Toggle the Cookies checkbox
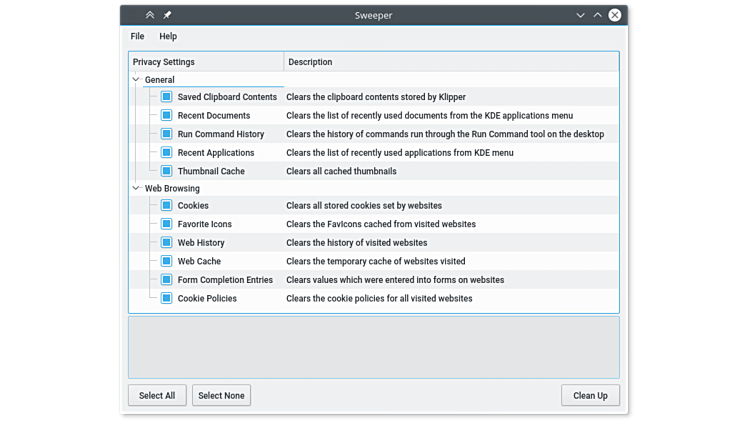752x423 pixels. 167,206
